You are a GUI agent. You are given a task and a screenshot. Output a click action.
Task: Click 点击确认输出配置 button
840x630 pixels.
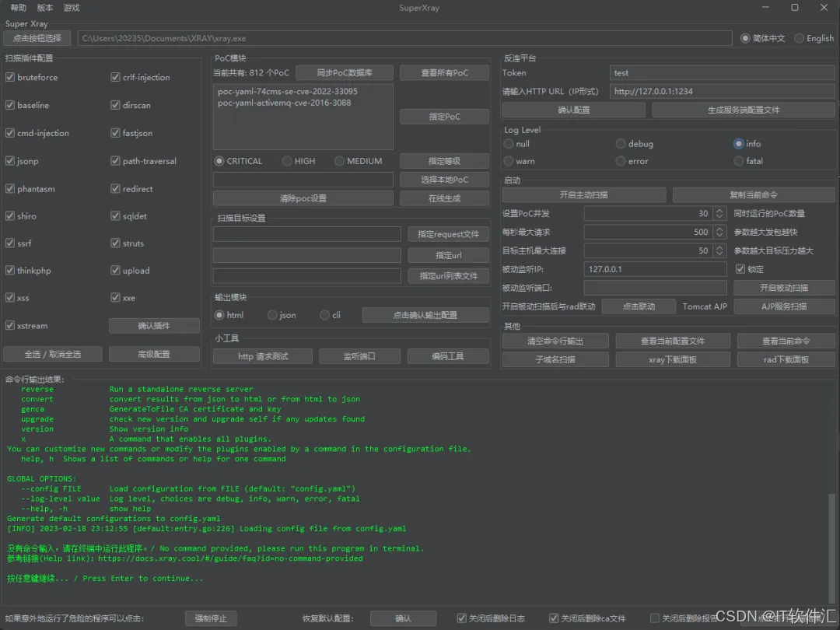click(425, 315)
